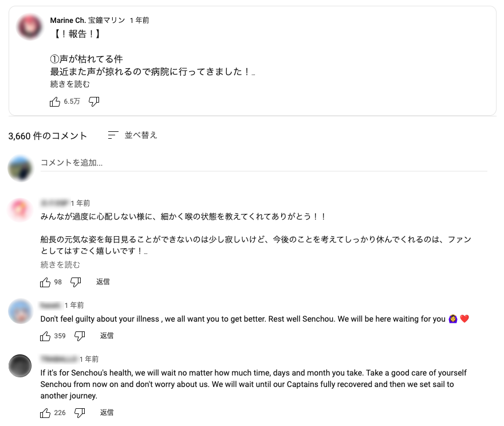504x426 pixels.
Task: Like Marine's pinned announcement comment
Action: click(55, 101)
